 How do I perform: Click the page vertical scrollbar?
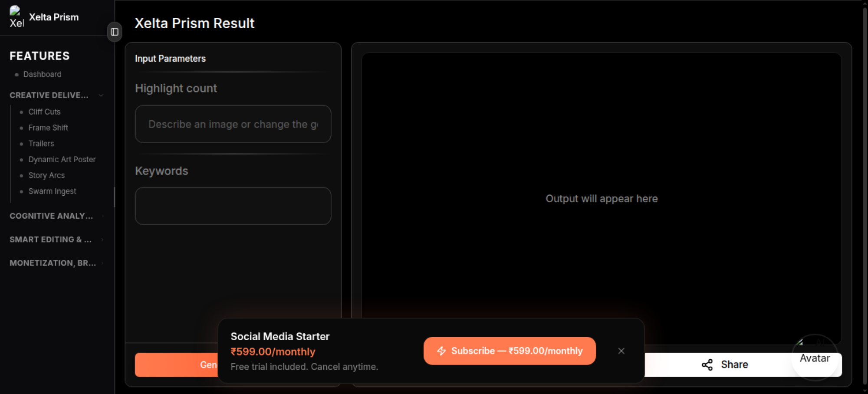(865, 197)
